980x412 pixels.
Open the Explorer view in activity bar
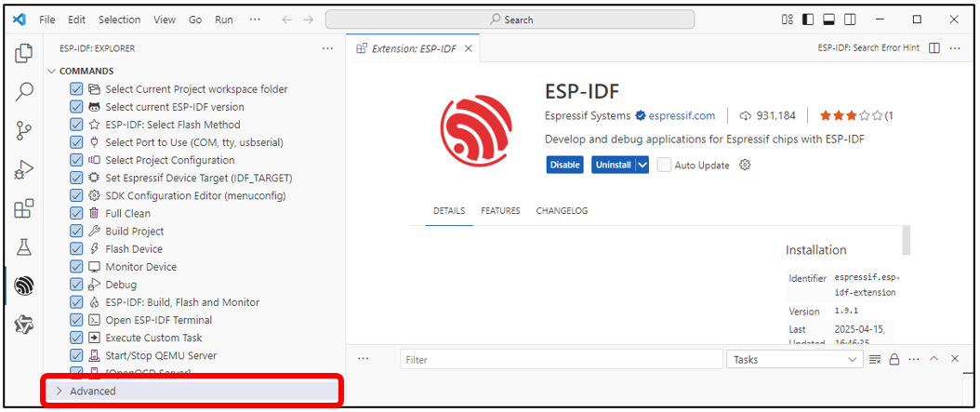point(24,54)
